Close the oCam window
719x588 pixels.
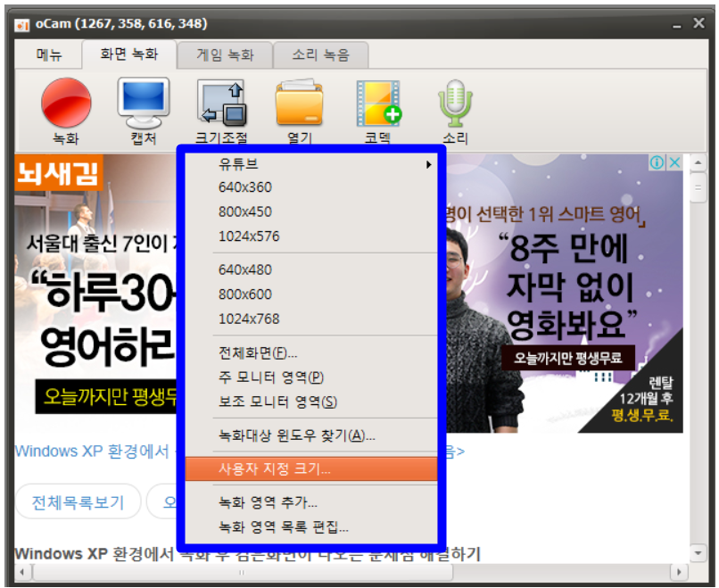pos(698,23)
